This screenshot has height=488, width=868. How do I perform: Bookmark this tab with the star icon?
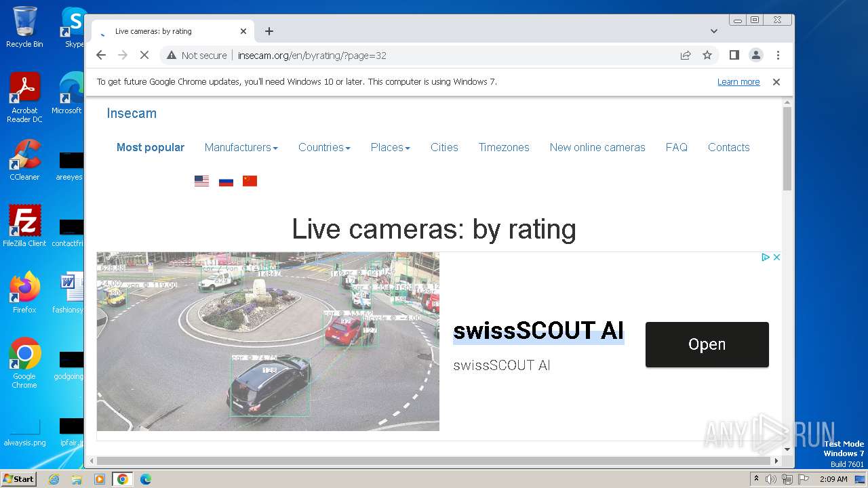coord(707,55)
